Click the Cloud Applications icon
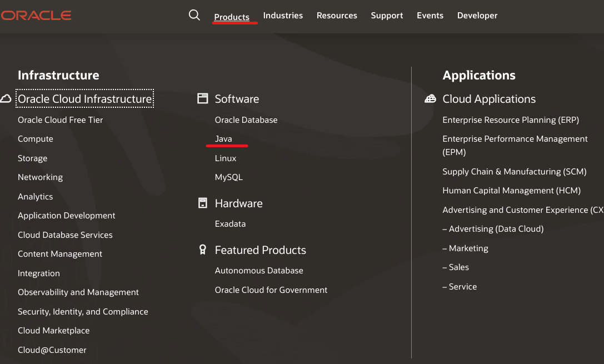This screenshot has height=364, width=604. [x=430, y=99]
